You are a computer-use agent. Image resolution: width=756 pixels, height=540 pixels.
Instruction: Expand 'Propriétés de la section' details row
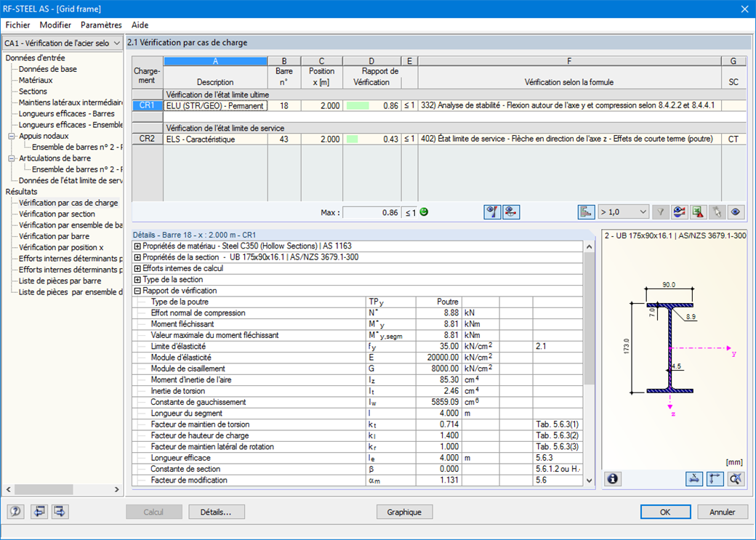click(137, 257)
